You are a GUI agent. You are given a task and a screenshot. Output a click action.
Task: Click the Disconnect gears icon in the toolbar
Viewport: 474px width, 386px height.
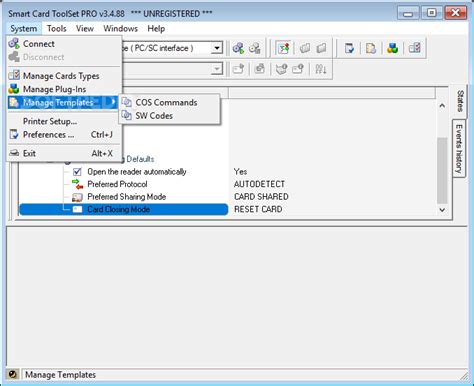tap(255, 48)
